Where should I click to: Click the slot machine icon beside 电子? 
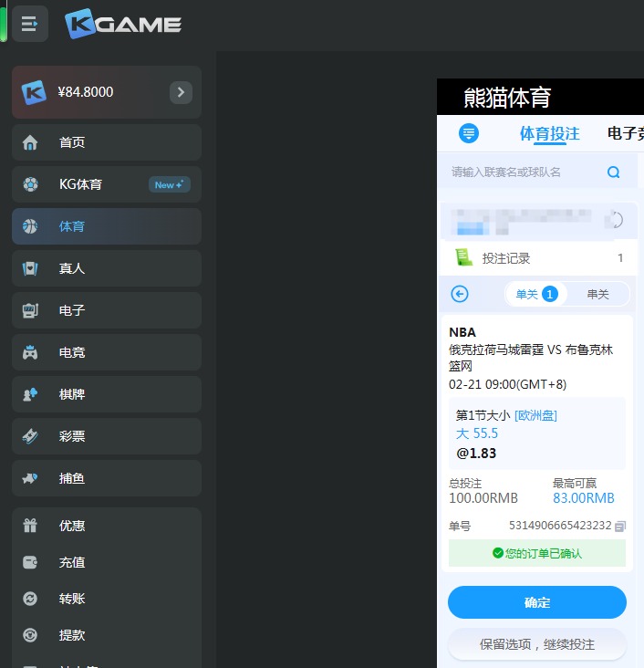[30, 310]
